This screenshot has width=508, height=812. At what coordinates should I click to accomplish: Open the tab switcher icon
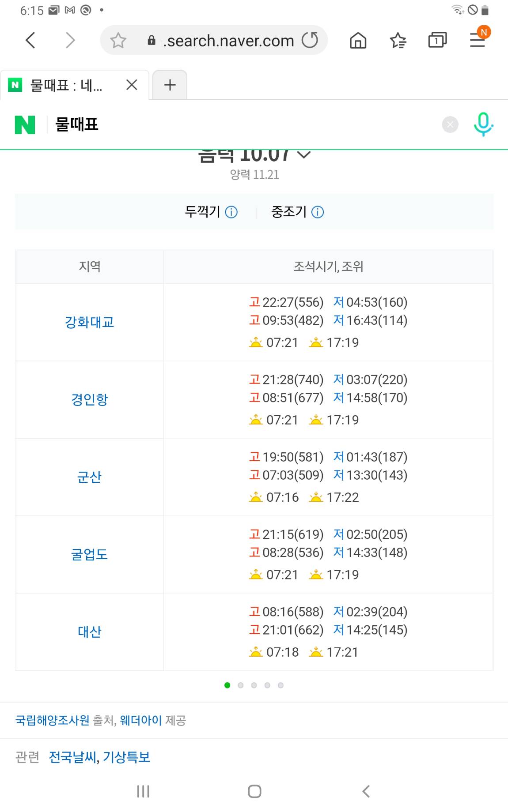pos(437,40)
